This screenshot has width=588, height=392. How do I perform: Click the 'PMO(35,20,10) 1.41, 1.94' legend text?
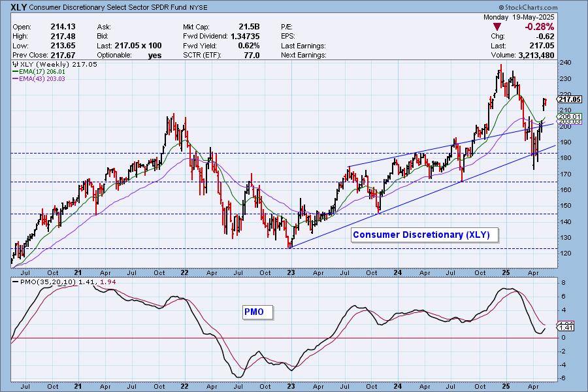[68, 282]
